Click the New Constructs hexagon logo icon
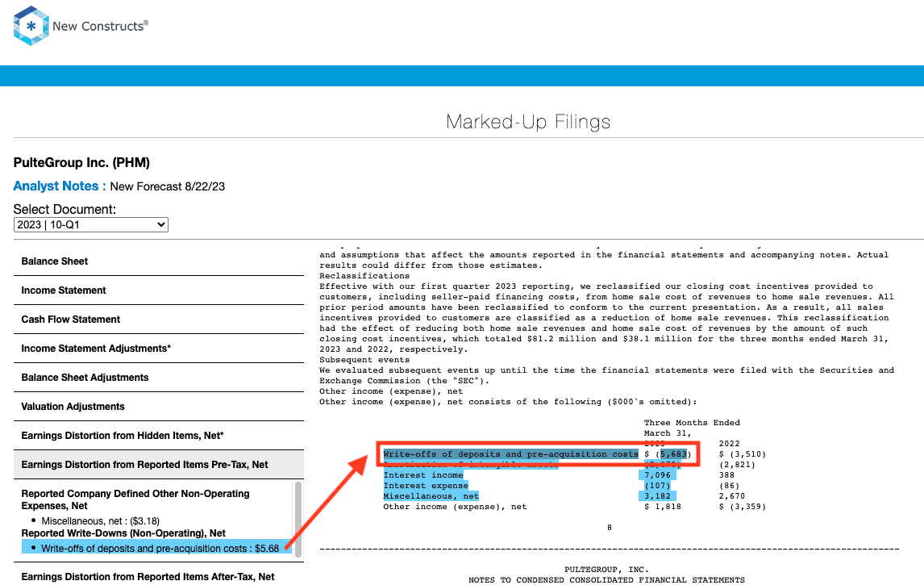The width and height of the screenshot is (924, 585). (x=31, y=26)
